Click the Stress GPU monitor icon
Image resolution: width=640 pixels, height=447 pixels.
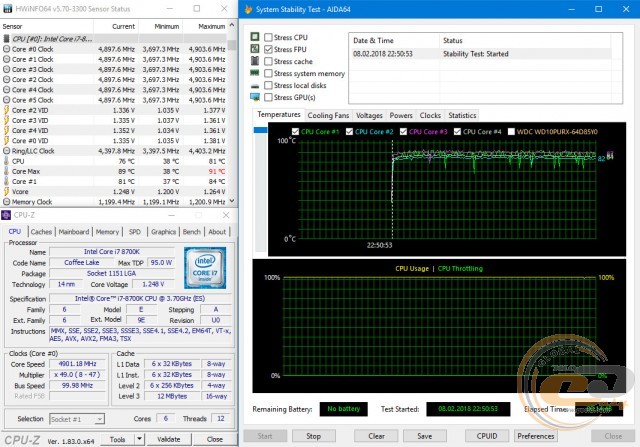pyautogui.click(x=255, y=97)
